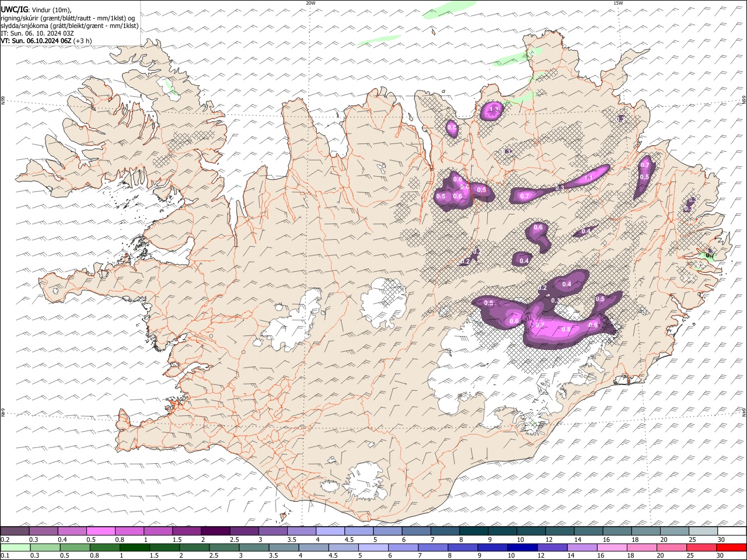Click the '(+3 h)' forecast offset text
Screen dimensions: 747x560
[x=83, y=41]
